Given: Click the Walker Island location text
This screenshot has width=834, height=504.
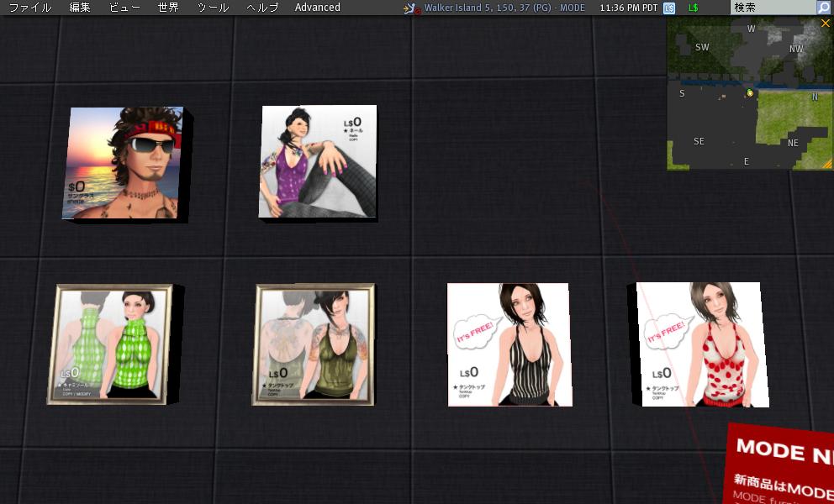Looking at the screenshot, I should point(504,8).
